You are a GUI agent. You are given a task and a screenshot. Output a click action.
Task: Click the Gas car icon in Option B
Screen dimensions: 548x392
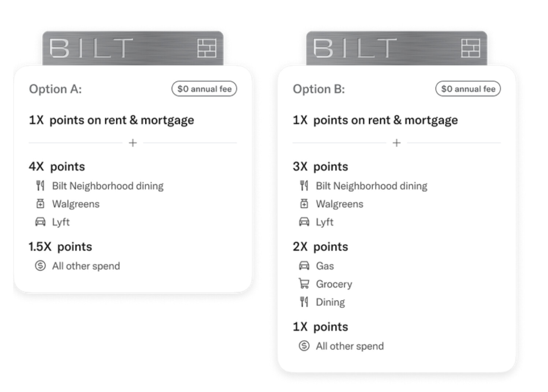(304, 266)
